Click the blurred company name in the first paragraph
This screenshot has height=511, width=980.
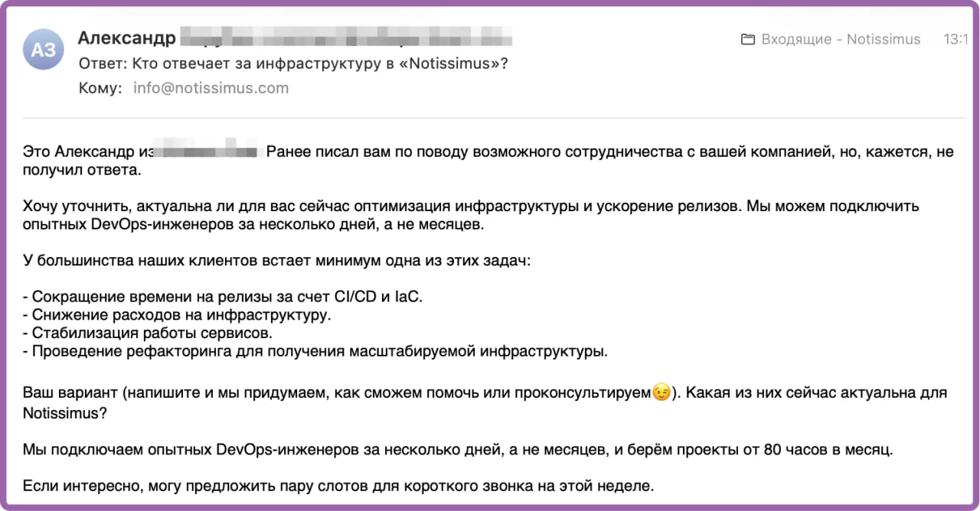pyautogui.click(x=208, y=151)
